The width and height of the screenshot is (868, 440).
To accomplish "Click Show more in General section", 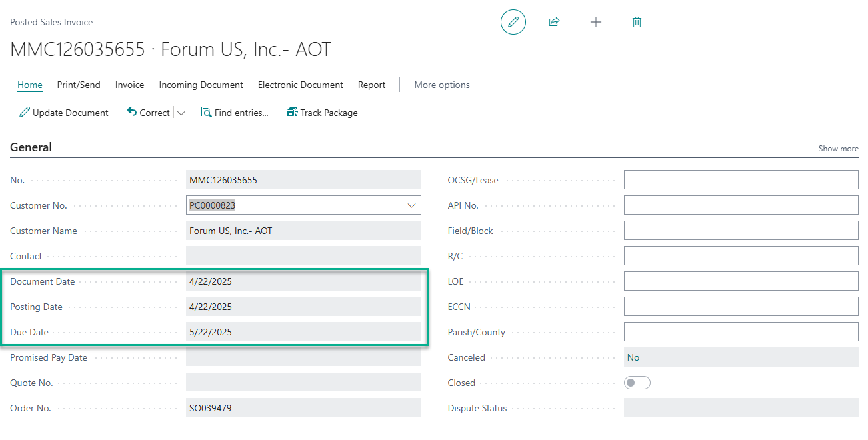I will [839, 149].
